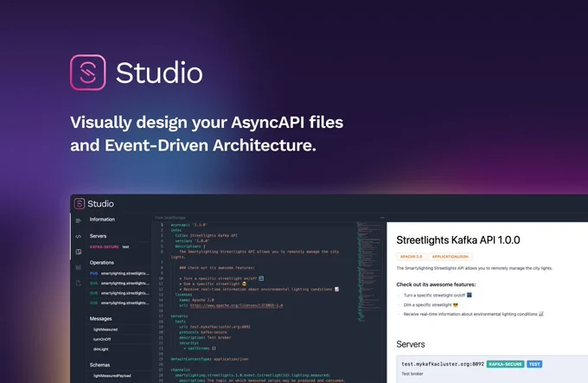Screen dimensions: 588x383
Task: Click the APACHE 2.0 license badge
Action: click(x=411, y=257)
